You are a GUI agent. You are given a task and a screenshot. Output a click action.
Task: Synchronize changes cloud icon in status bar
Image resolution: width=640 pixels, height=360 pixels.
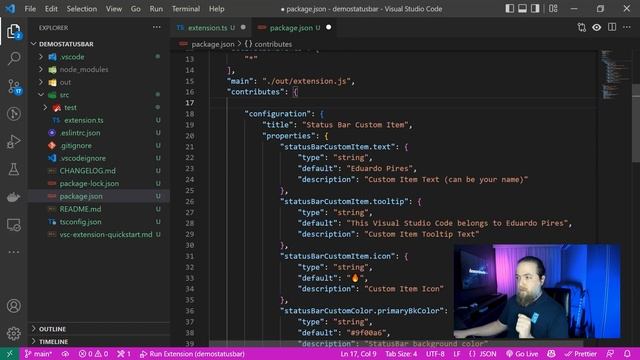coord(65,354)
